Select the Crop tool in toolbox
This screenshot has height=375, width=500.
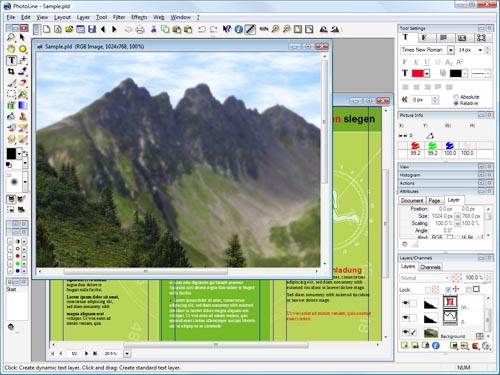tap(11, 72)
